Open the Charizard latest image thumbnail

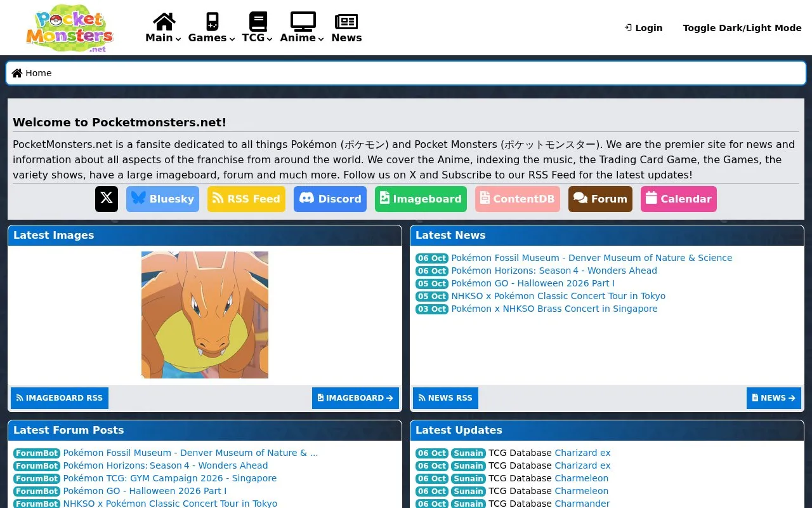click(x=205, y=315)
